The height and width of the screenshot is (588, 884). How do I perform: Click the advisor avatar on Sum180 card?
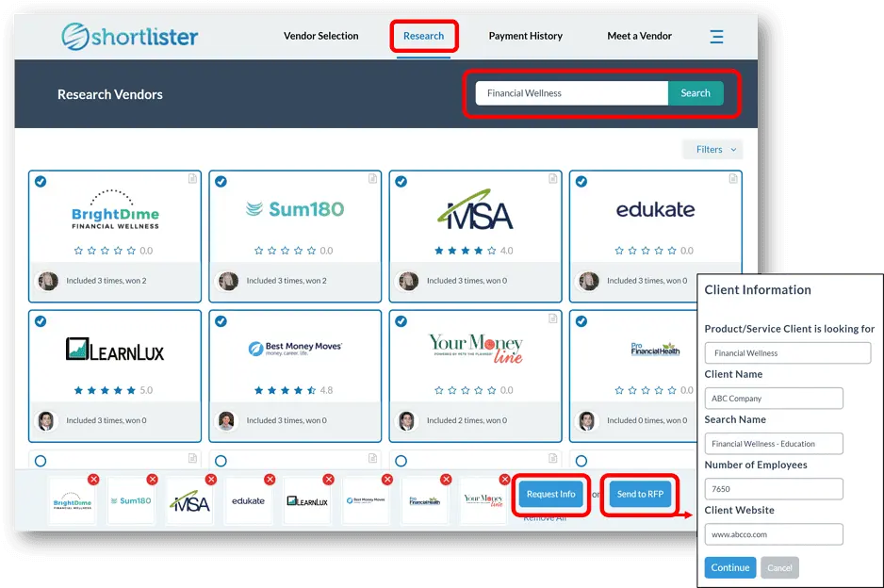click(228, 281)
